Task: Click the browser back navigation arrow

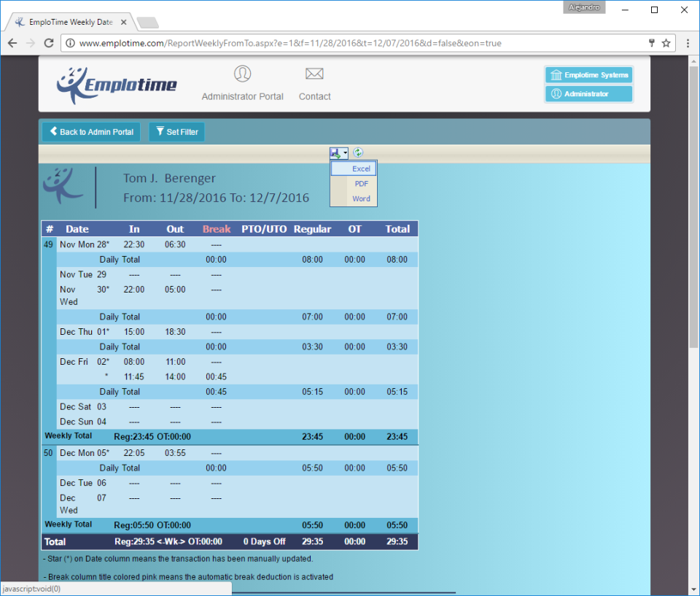Action: click(12, 43)
